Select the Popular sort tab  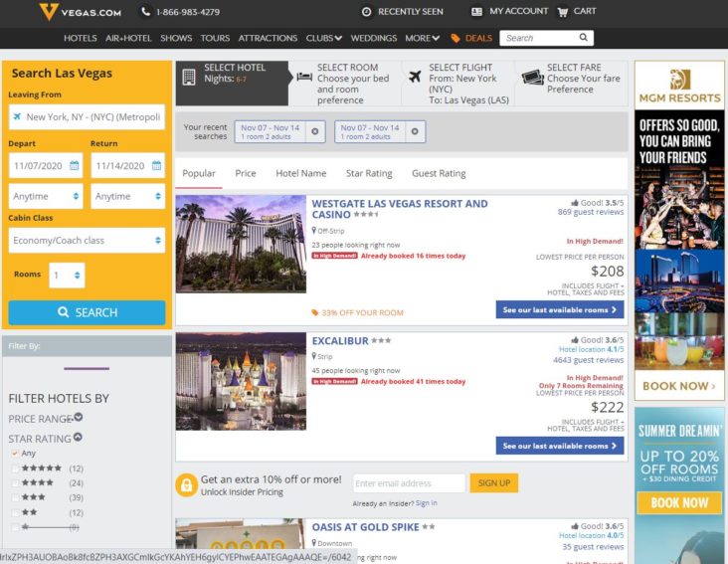[x=199, y=173]
